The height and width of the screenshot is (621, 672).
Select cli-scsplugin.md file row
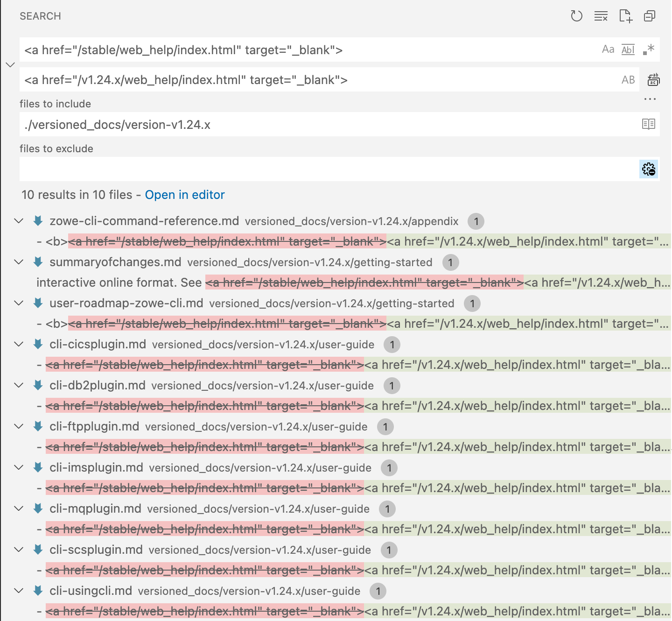336,550
